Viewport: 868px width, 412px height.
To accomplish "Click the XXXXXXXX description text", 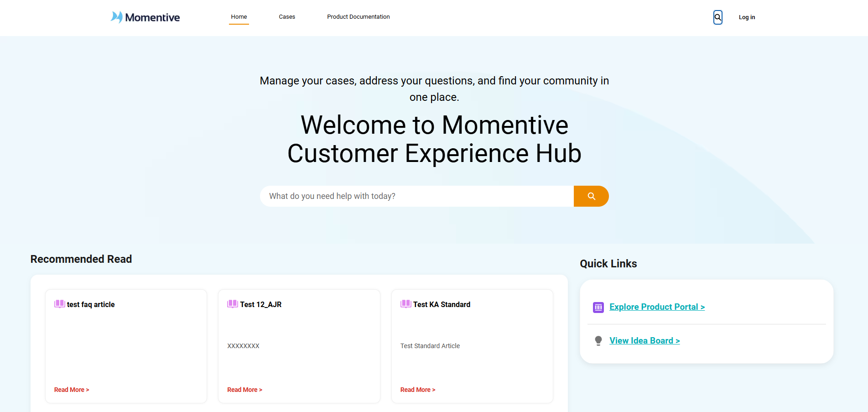I will tap(243, 346).
